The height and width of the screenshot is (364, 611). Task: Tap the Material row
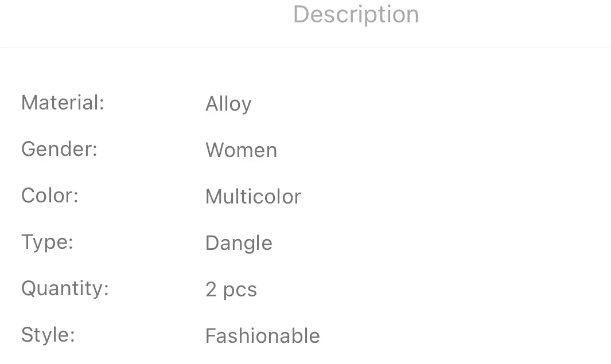pyautogui.click(x=305, y=103)
